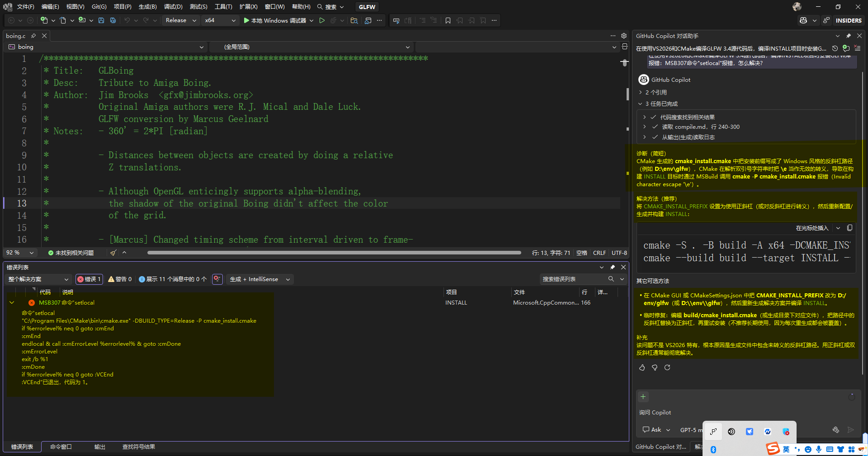Click the Save All icon in the toolbar
868x456 pixels.
pyautogui.click(x=113, y=20)
